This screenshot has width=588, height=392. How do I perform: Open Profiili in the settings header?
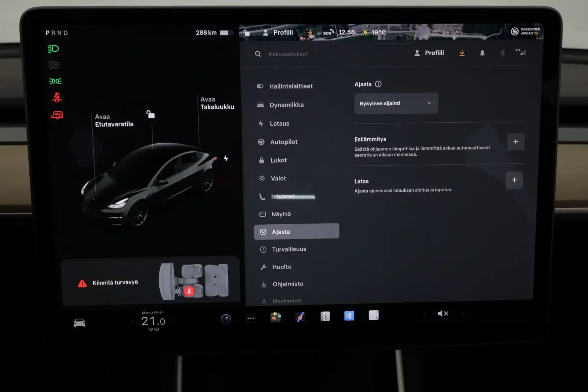tap(429, 53)
